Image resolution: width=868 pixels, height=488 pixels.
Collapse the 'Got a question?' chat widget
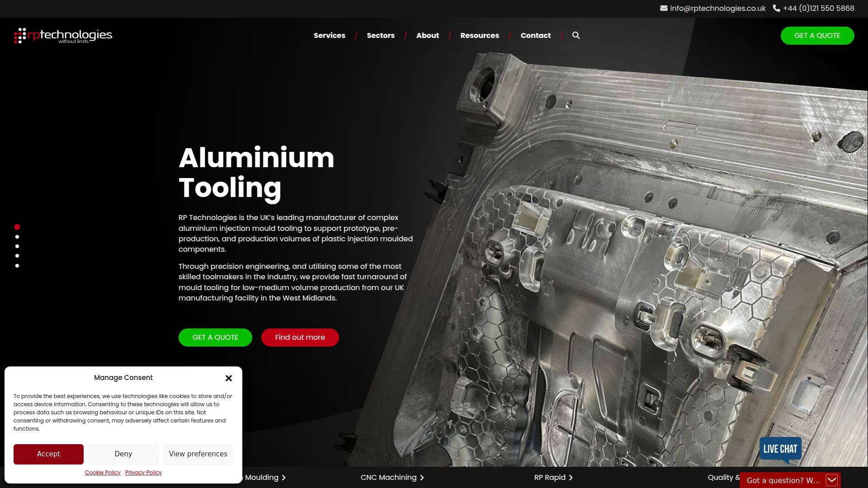(x=832, y=480)
